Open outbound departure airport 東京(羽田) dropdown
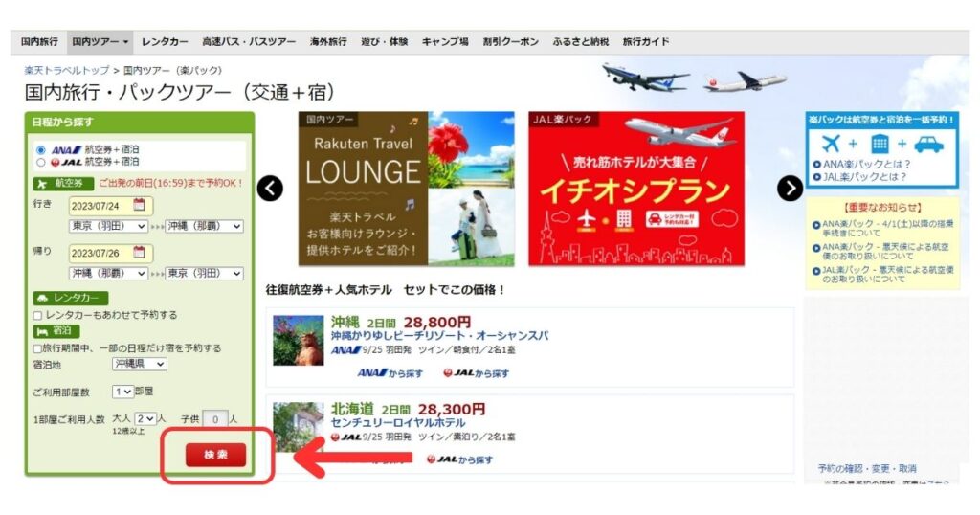 108,226
